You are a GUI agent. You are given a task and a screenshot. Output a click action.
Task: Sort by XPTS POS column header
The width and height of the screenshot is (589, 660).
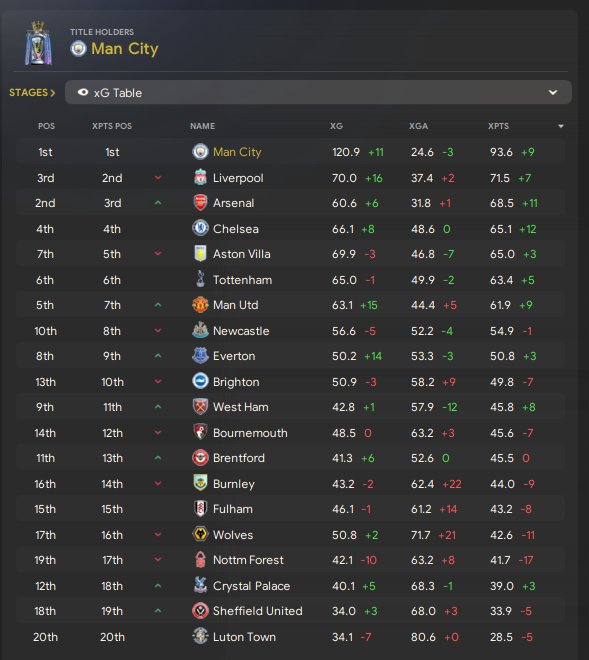[x=112, y=126]
